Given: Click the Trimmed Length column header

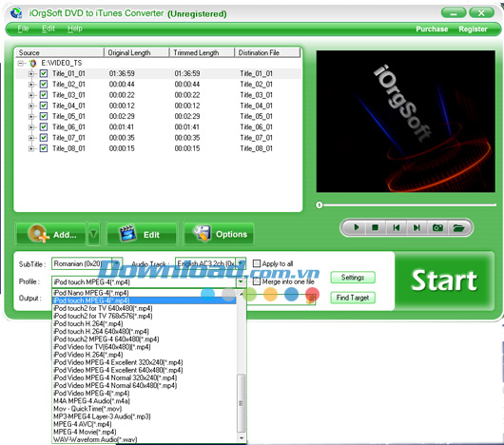Looking at the screenshot, I should (202, 52).
